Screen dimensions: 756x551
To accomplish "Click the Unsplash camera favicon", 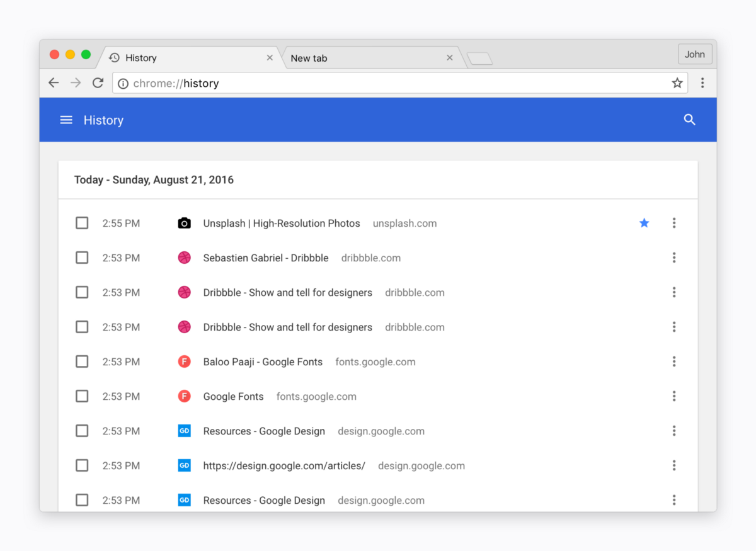I will pos(184,223).
